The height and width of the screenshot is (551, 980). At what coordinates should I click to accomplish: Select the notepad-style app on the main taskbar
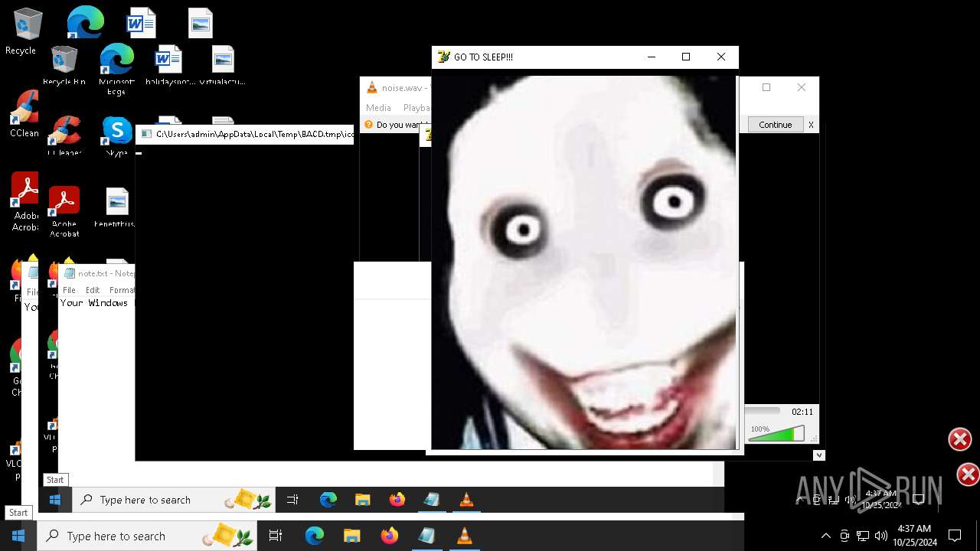pyautogui.click(x=426, y=536)
